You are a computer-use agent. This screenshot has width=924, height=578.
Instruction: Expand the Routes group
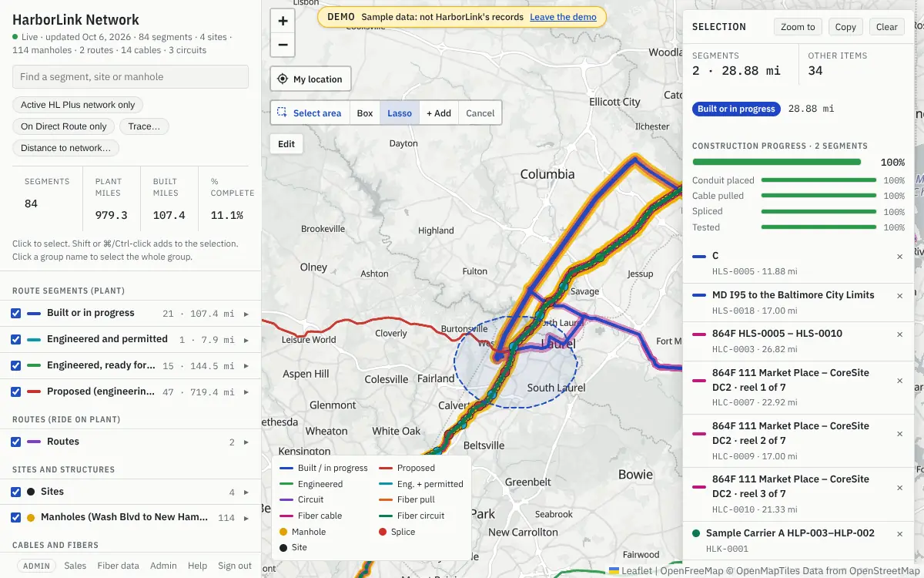click(x=246, y=442)
